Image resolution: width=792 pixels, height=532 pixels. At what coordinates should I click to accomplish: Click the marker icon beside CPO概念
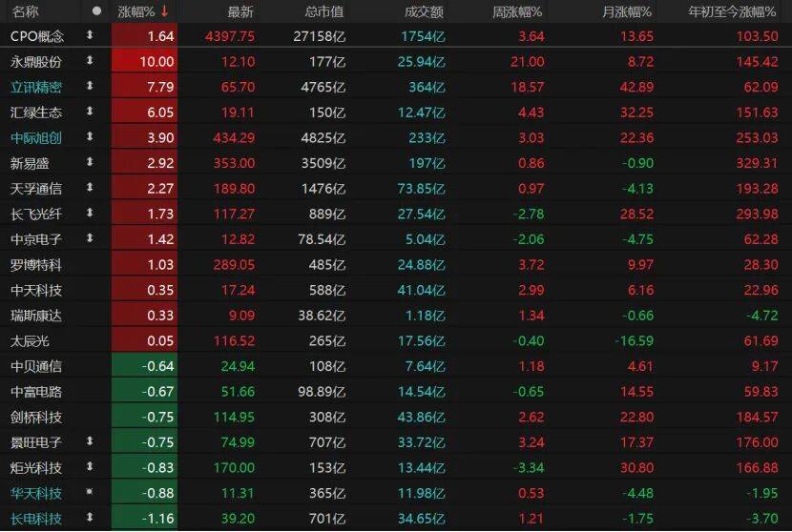coord(91,36)
